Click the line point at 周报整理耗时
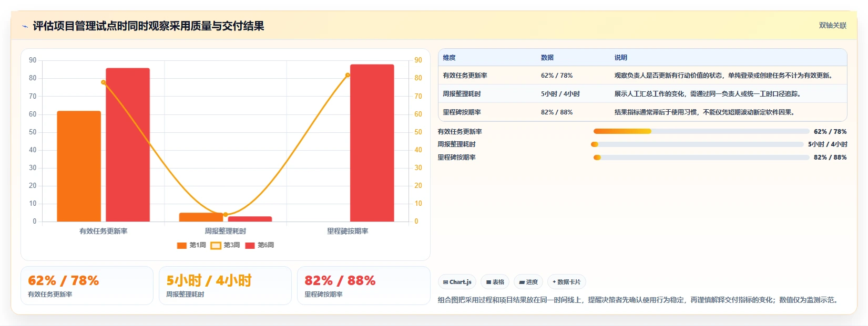Image resolution: width=868 pixels, height=326 pixels. click(x=226, y=215)
